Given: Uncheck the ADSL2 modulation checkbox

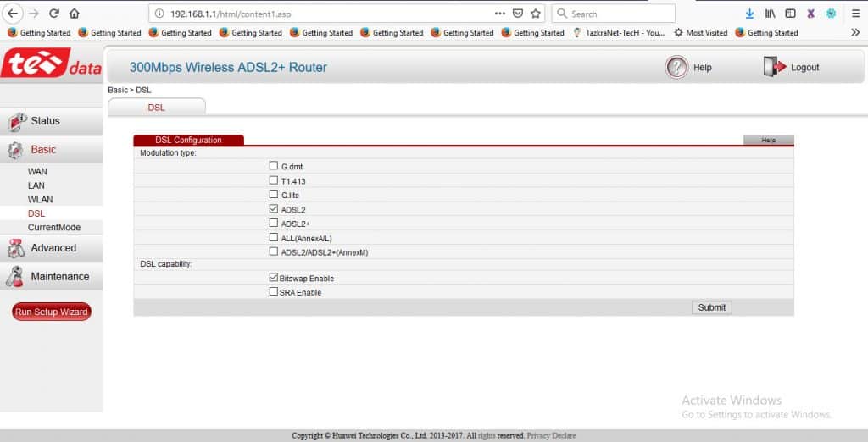Looking at the screenshot, I should click(274, 208).
